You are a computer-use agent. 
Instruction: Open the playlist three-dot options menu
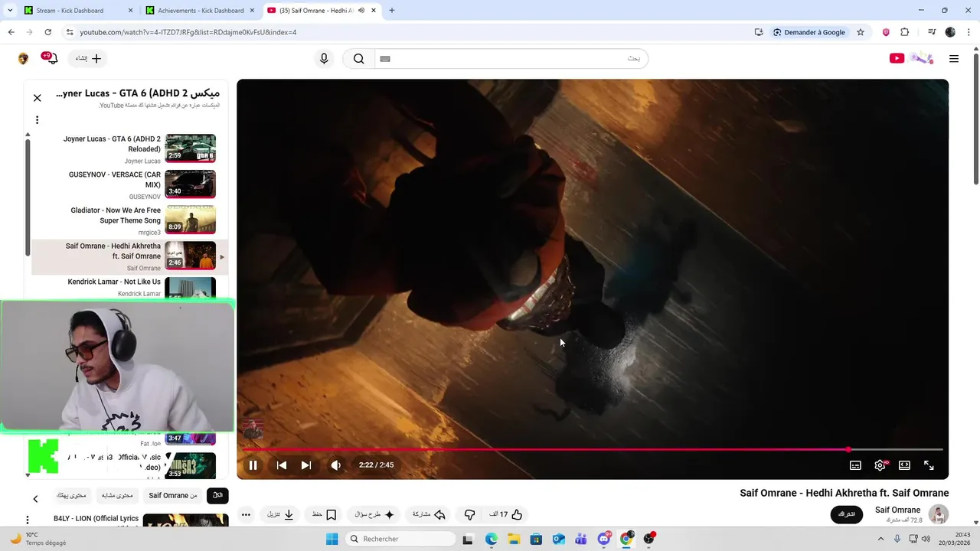(37, 120)
